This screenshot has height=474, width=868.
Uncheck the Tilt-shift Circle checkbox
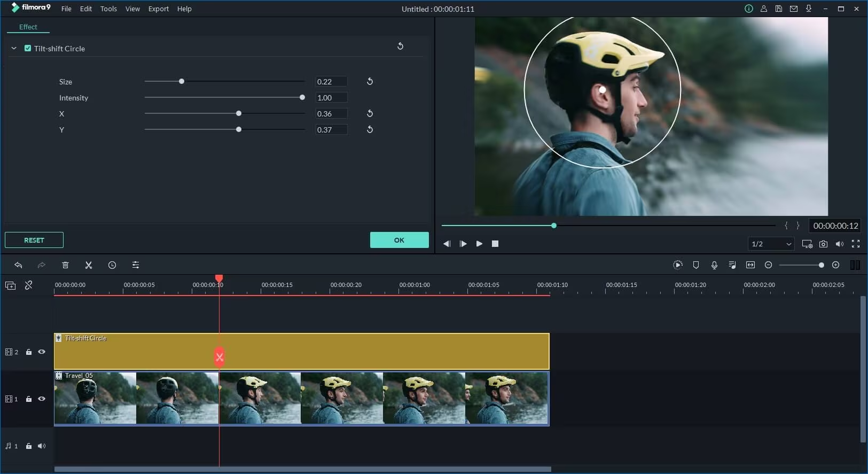tap(28, 48)
